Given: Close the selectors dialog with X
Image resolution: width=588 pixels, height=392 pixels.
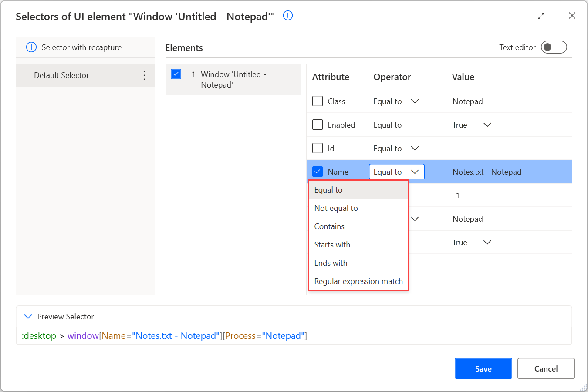Looking at the screenshot, I should click(572, 16).
